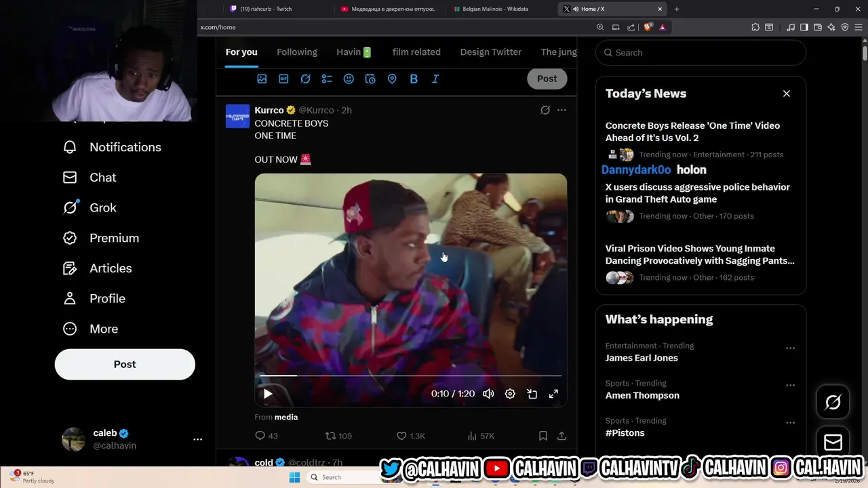Mute the video with the volume icon

point(488,394)
